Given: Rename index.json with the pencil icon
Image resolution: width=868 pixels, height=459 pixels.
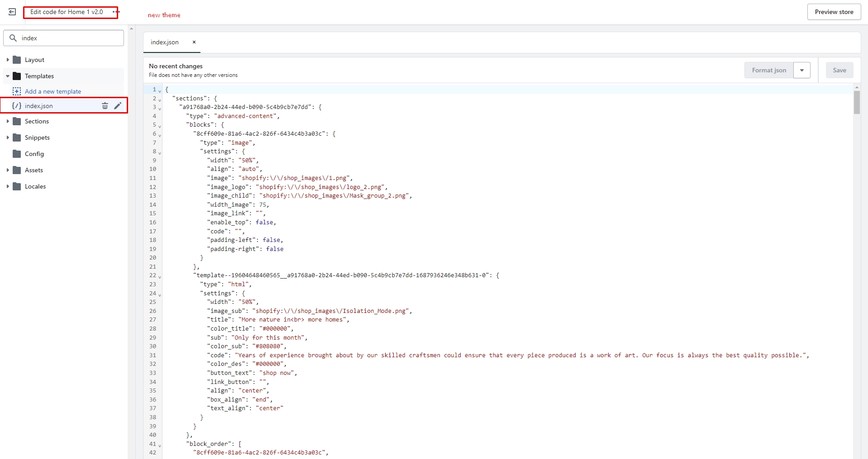Looking at the screenshot, I should pyautogui.click(x=118, y=106).
